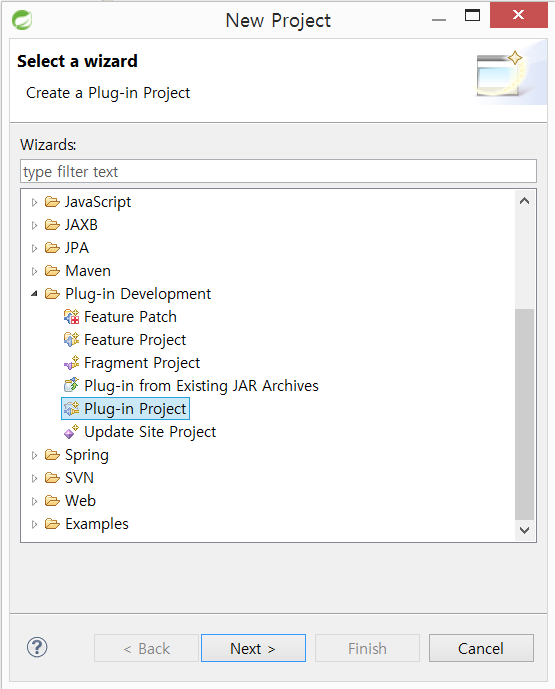Expand the JavaScript folder node
The image size is (555, 689).
34,203
